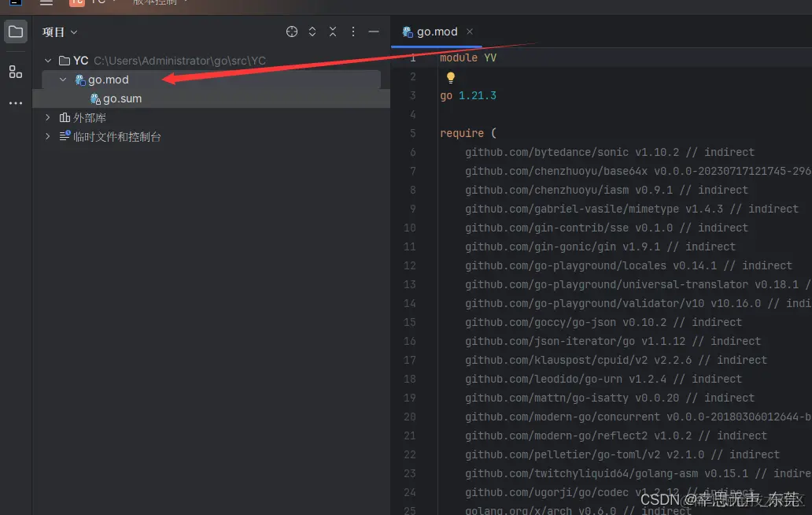Click the json-iterator/go v1.1.12 line
Image resolution: width=812 pixels, height=515 pixels.
(x=613, y=342)
